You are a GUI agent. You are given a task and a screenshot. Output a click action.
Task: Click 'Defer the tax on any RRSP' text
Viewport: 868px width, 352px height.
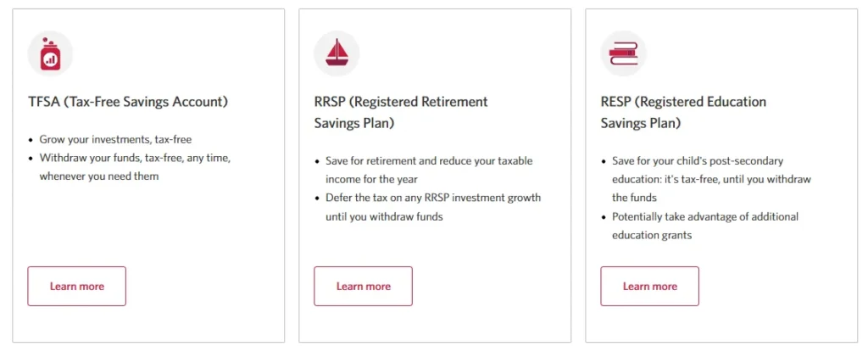pos(433,198)
